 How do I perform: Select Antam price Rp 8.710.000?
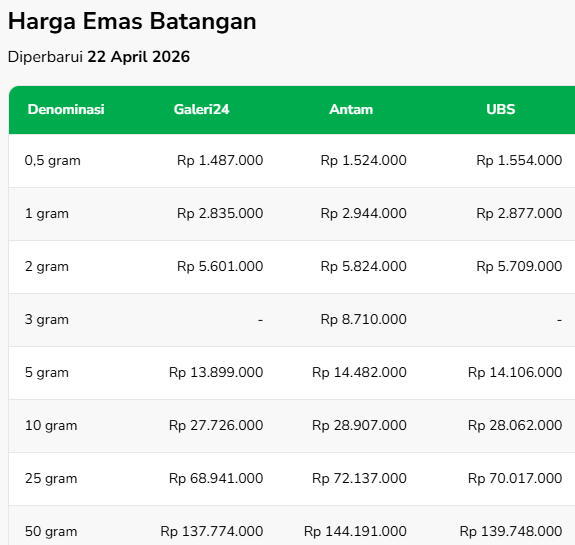click(x=363, y=319)
